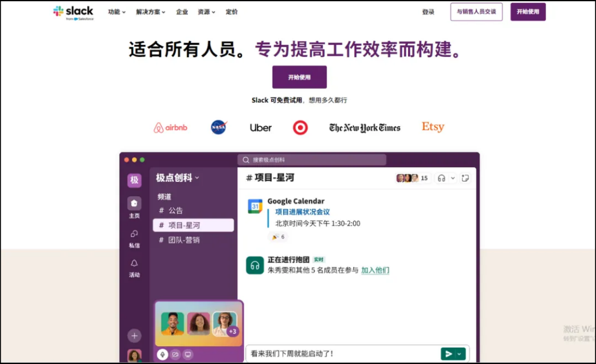Open huddle options chevron in channel header
596x364 pixels.
[x=453, y=178]
